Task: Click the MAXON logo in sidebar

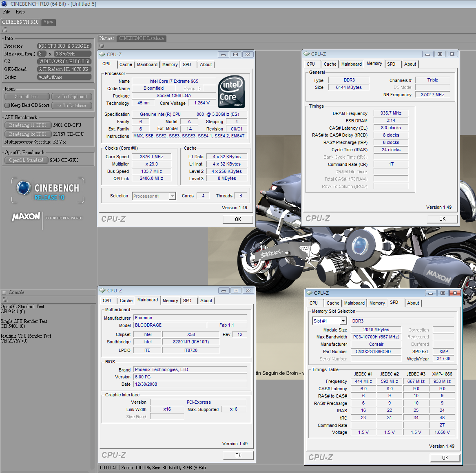Action: tap(26, 217)
